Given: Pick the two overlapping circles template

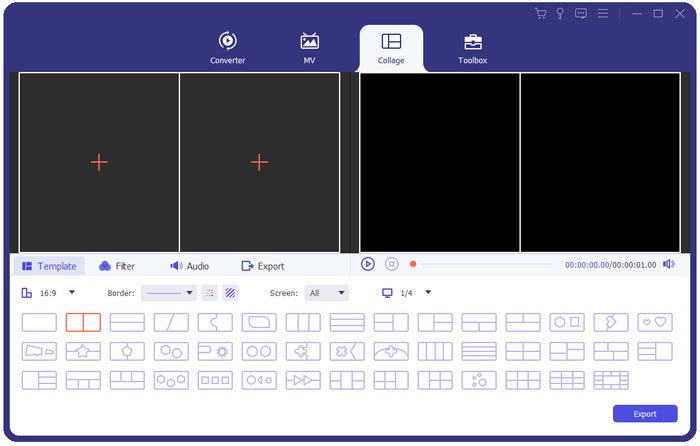Looking at the screenshot, I should pyautogui.click(x=171, y=351).
